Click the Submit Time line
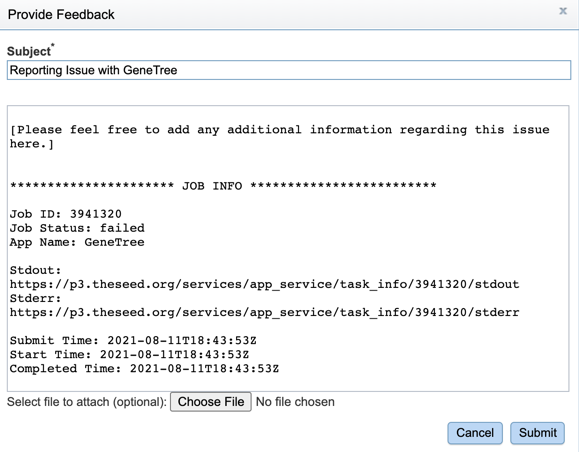Image resolution: width=579 pixels, height=452 pixels. (x=133, y=340)
